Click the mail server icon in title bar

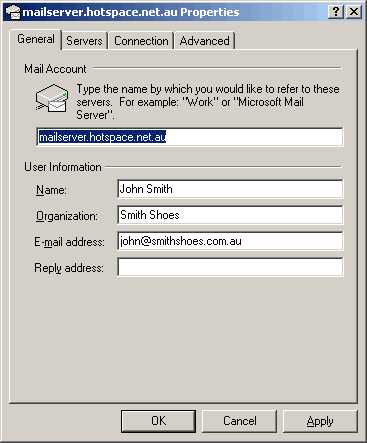(x=13, y=12)
